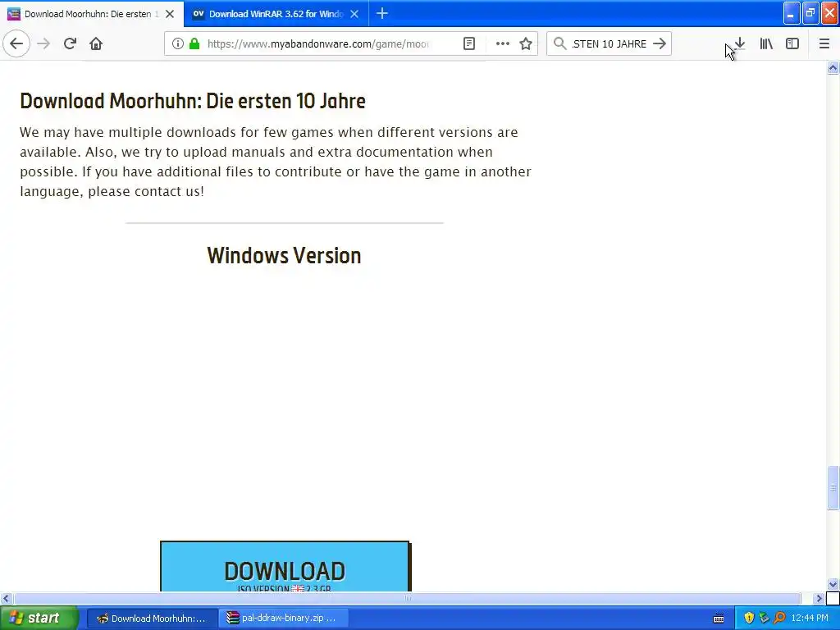
Task: Toggle reader view for this page
Action: 469,43
